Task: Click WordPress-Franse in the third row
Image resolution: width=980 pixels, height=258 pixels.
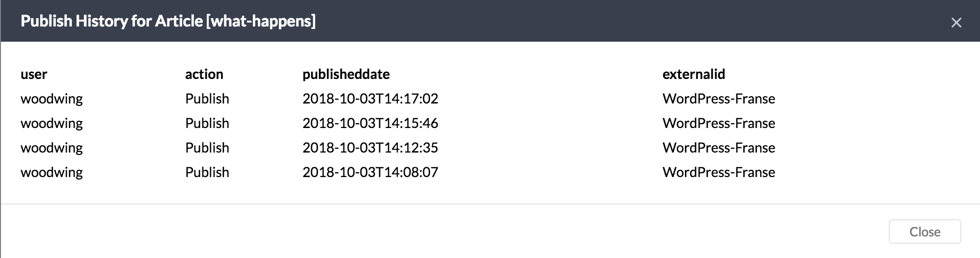Action: (x=718, y=148)
